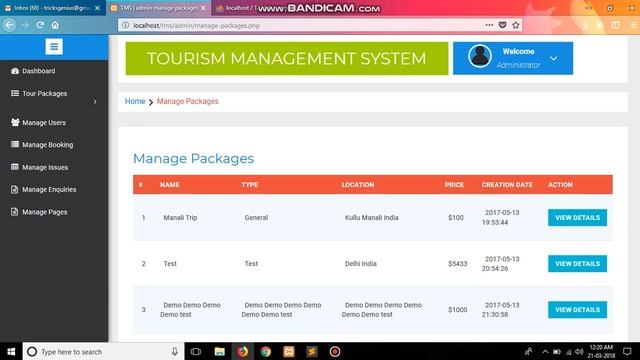Open the Bandicam recorder taskbar icon
This screenshot has width=640, height=360.
(x=335, y=351)
